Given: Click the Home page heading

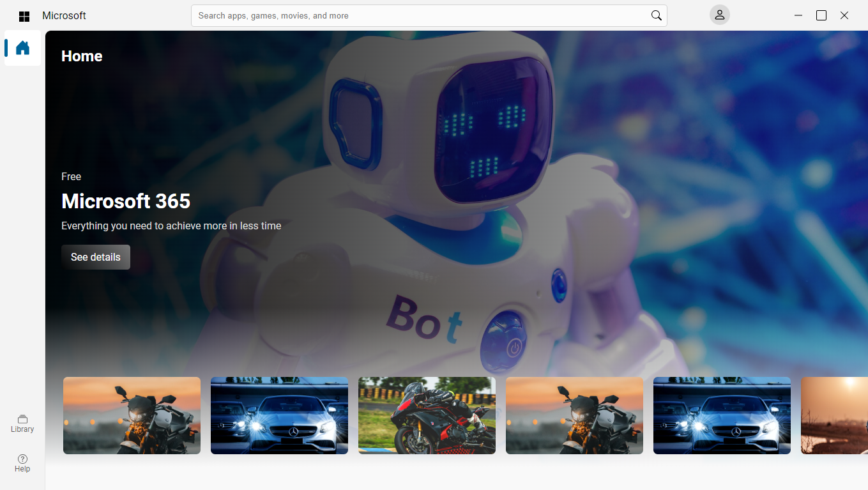Looking at the screenshot, I should [82, 56].
